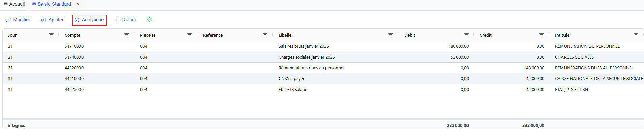Screen dimensions: 644x137
Task: Open the Accueil tab
Action: (14, 4)
